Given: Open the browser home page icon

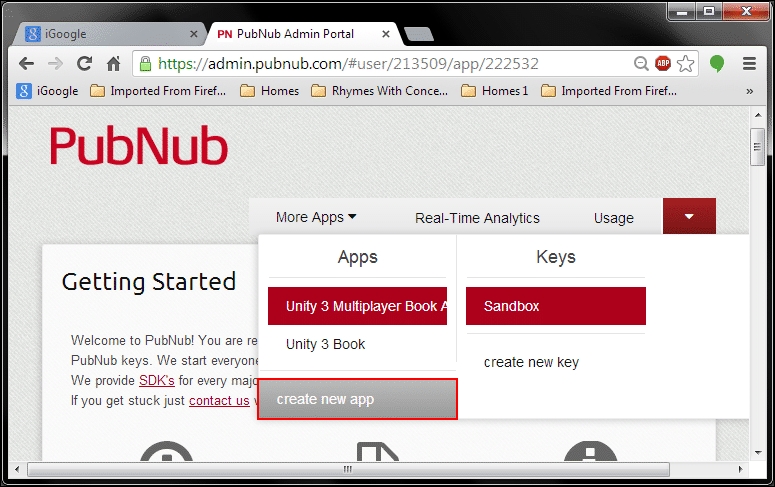Looking at the screenshot, I should (x=114, y=63).
